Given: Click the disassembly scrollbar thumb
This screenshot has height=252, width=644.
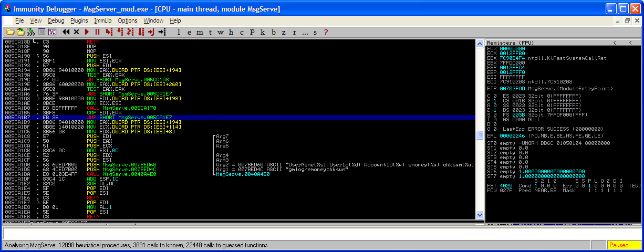Looking at the screenshot, I should [x=479, y=135].
